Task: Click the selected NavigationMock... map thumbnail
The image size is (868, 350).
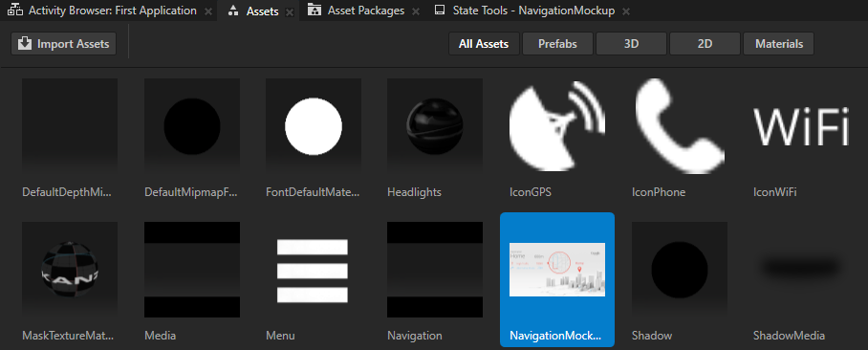Action: coord(557,270)
